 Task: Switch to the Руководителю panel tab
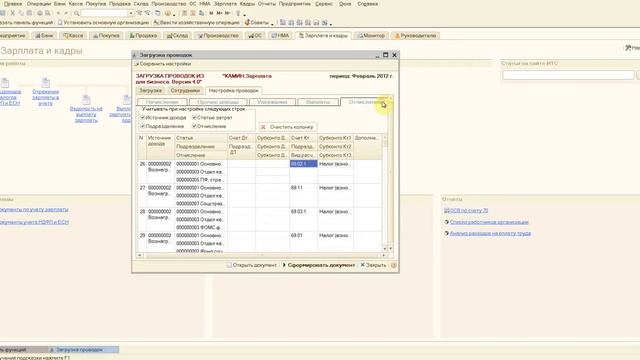[415, 36]
